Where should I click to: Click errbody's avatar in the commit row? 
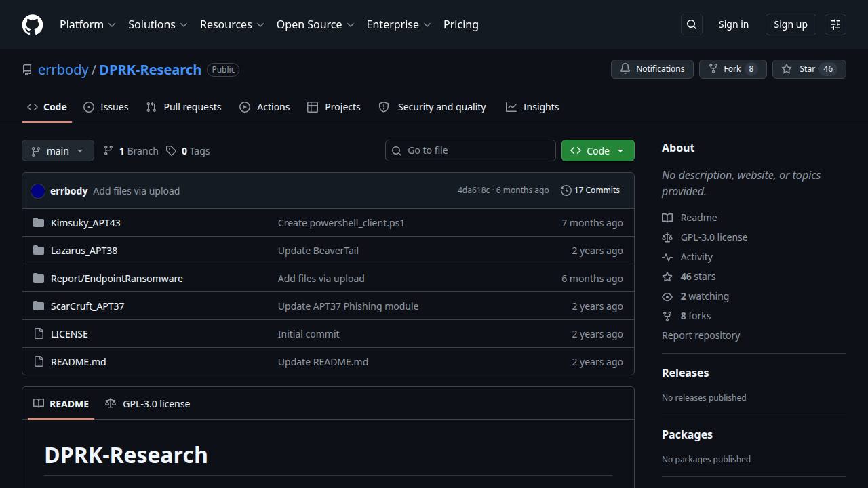click(38, 191)
